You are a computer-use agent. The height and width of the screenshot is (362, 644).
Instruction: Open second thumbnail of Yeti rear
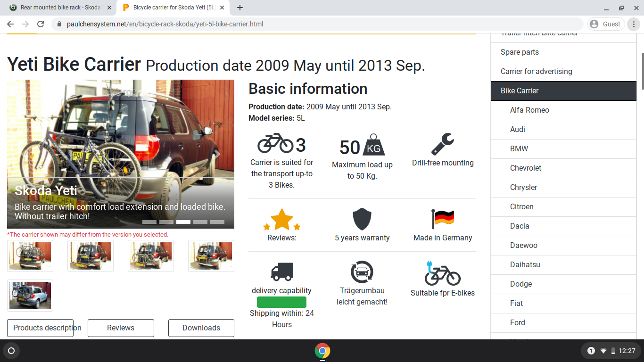click(x=91, y=256)
